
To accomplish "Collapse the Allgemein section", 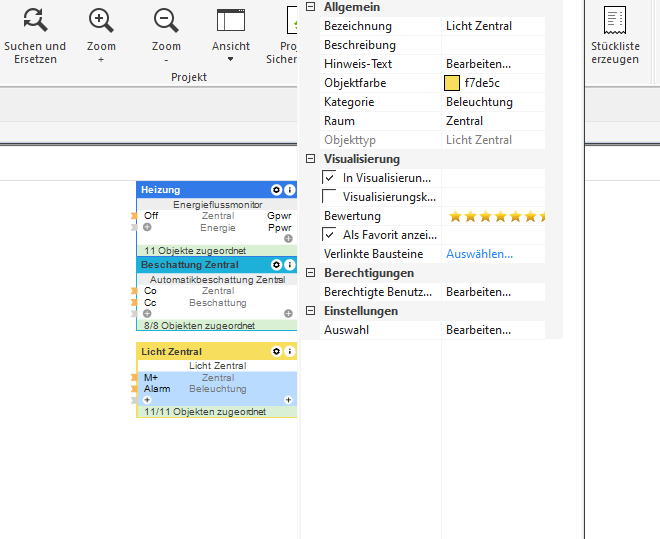I will (310, 7).
